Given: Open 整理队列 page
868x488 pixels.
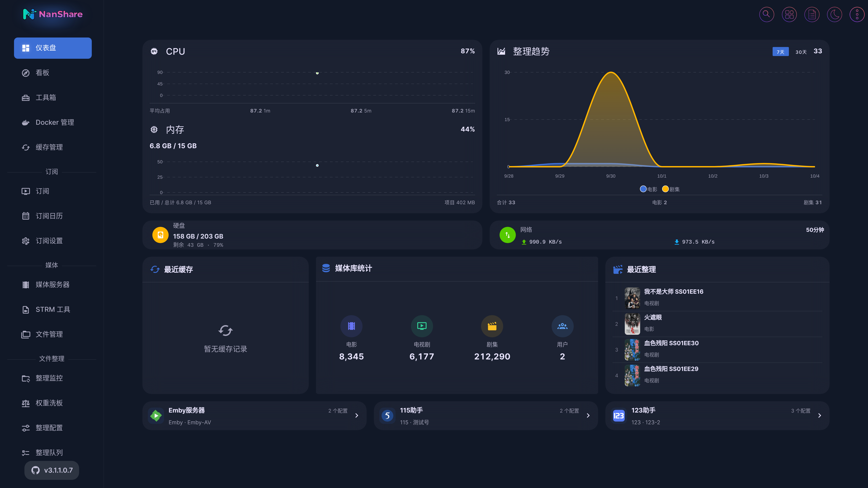Looking at the screenshot, I should pyautogui.click(x=53, y=453).
